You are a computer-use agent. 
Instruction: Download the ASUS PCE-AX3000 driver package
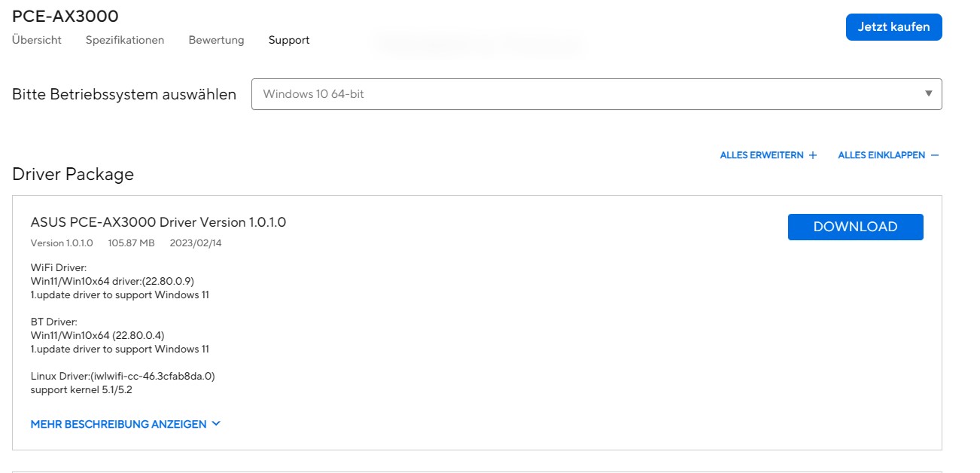point(855,227)
